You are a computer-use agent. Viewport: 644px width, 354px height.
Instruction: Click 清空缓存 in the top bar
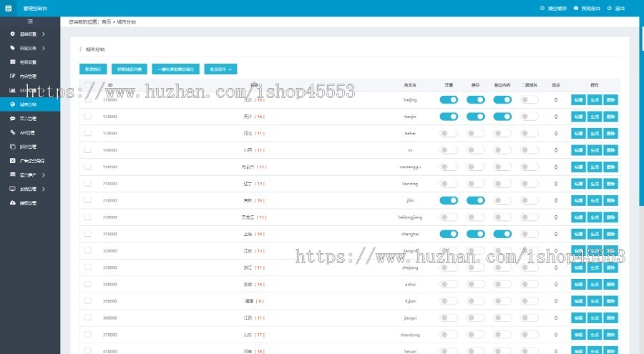557,8
